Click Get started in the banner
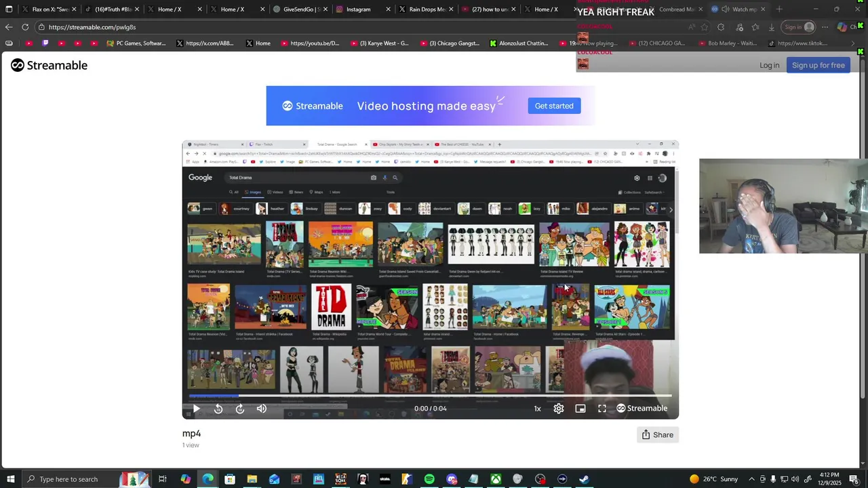Image resolution: width=868 pixels, height=488 pixels. [x=554, y=106]
